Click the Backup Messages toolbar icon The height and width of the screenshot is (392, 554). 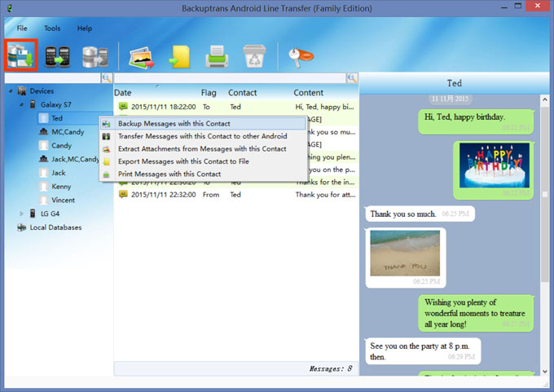click(21, 55)
